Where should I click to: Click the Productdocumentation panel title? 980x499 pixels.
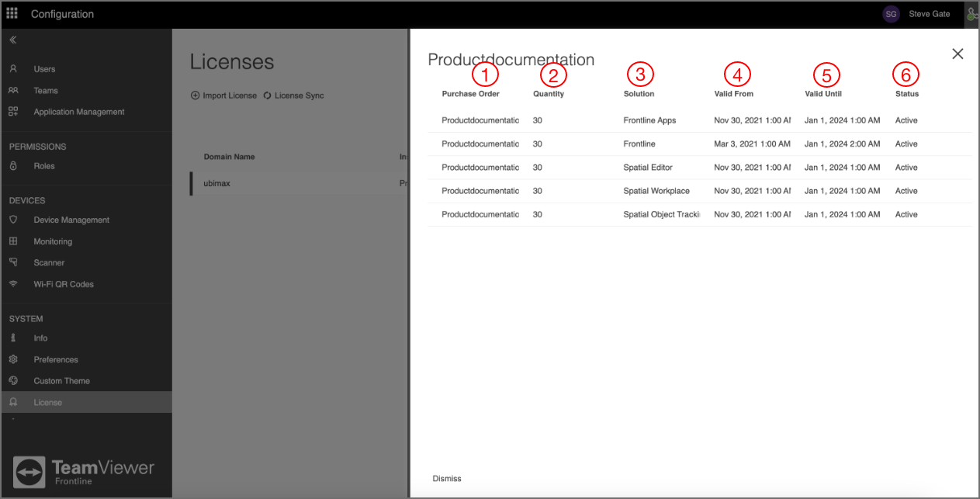(x=511, y=60)
